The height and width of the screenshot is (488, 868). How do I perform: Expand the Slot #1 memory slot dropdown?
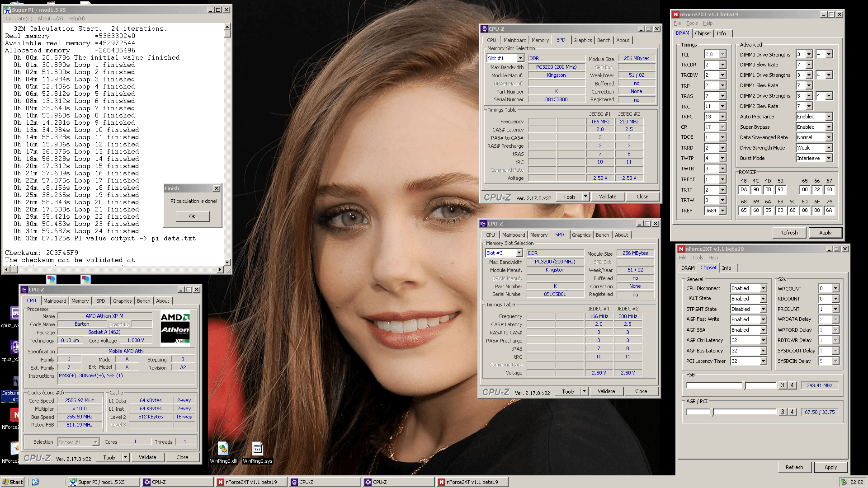tap(520, 58)
